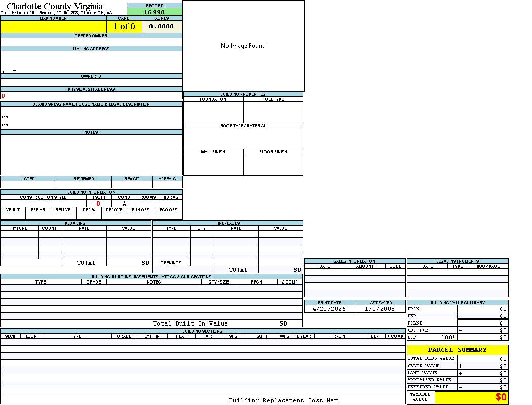
Task: Click the green Record number 16998 field
Action: [x=155, y=12]
